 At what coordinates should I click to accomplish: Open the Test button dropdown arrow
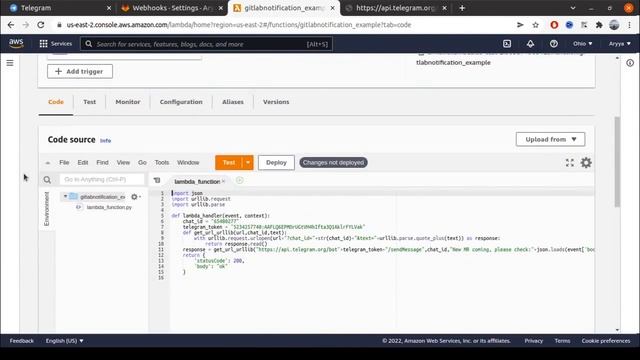pyautogui.click(x=248, y=162)
